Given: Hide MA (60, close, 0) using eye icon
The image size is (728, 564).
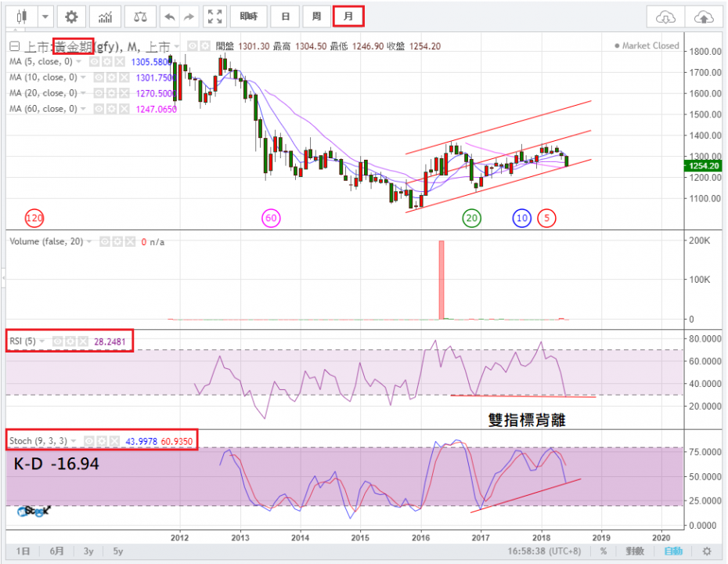Looking at the screenshot, I should pyautogui.click(x=99, y=109).
